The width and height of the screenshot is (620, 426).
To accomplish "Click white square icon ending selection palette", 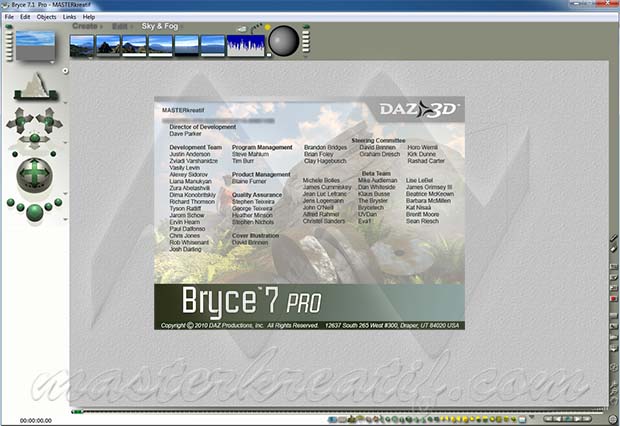I will tap(522, 419).
